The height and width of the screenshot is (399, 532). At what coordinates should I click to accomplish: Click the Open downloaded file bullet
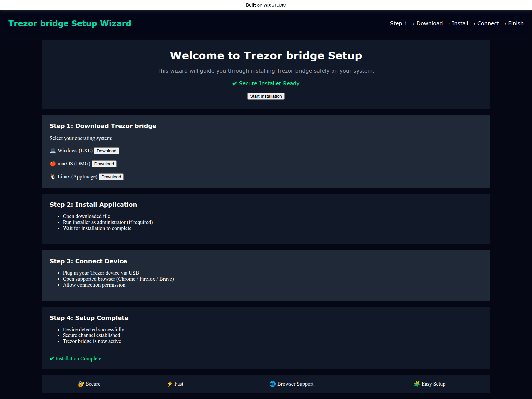[x=86, y=216]
